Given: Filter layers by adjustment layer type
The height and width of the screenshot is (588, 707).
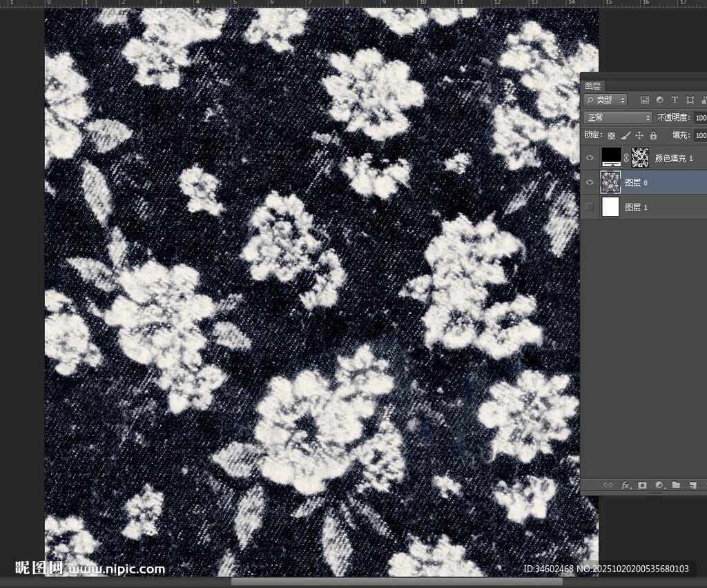Looking at the screenshot, I should (x=659, y=100).
